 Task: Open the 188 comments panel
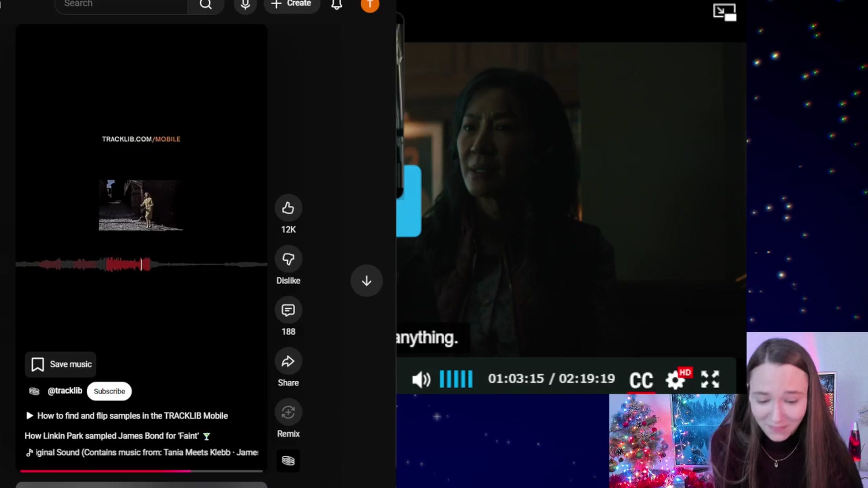[x=288, y=310]
